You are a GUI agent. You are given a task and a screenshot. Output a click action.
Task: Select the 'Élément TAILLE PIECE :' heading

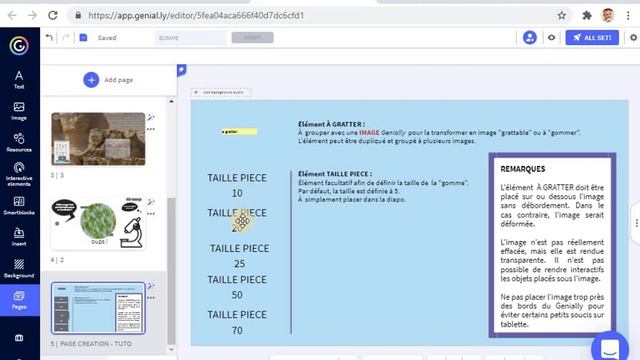335,174
